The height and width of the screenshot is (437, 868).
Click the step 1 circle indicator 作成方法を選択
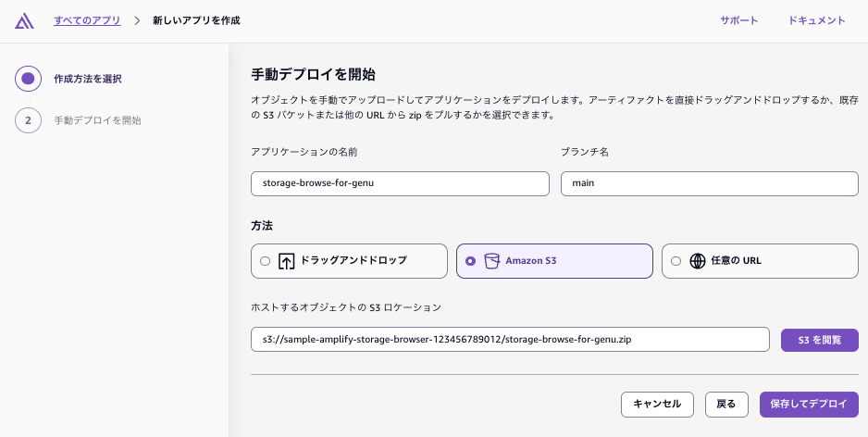(x=29, y=79)
